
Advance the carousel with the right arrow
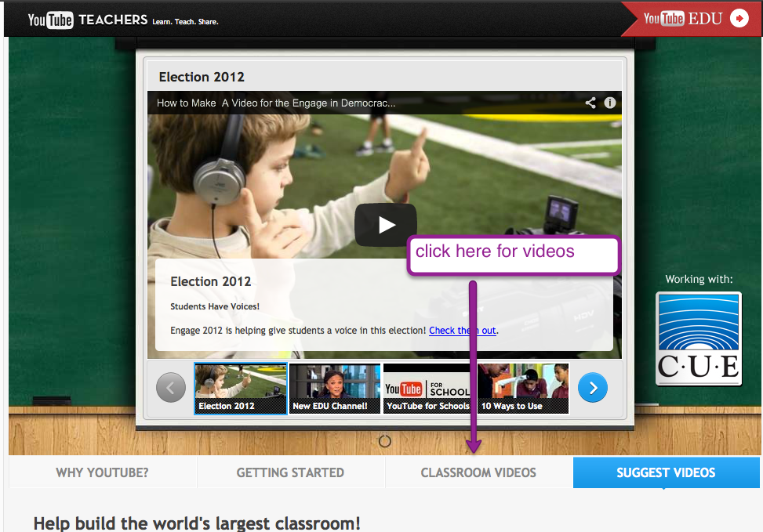click(592, 387)
